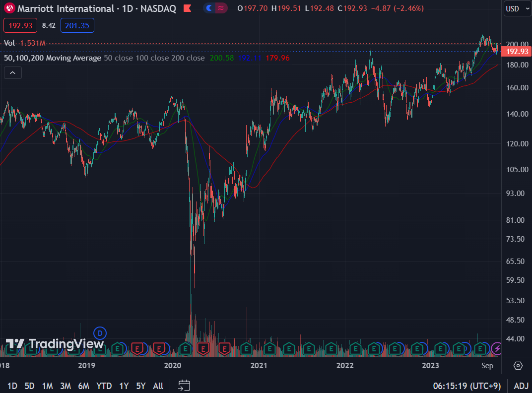Screen dimensions: 532x393
Task: Click the red 179.96 moving average value
Action: (277, 58)
